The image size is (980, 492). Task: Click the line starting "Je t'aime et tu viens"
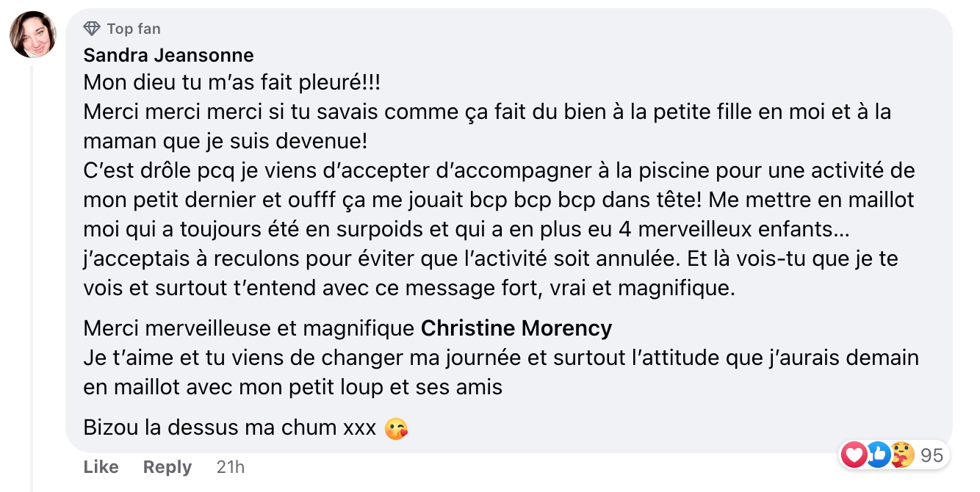[501, 358]
